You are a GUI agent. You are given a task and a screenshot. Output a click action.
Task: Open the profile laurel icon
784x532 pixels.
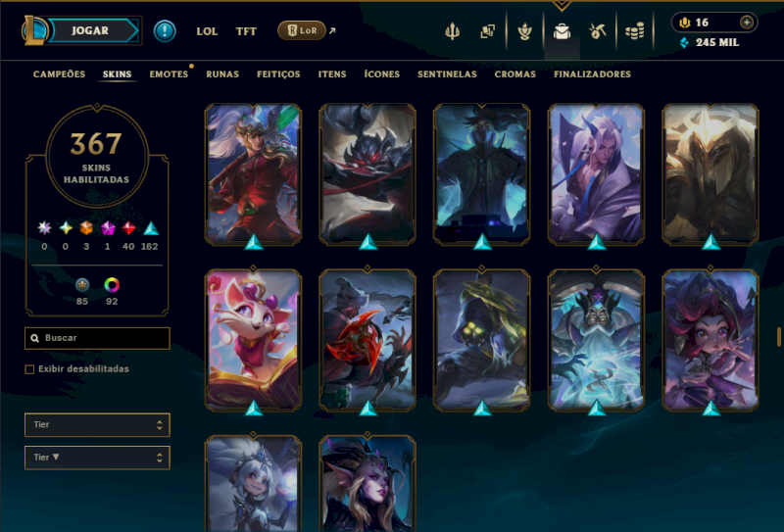coord(524,31)
